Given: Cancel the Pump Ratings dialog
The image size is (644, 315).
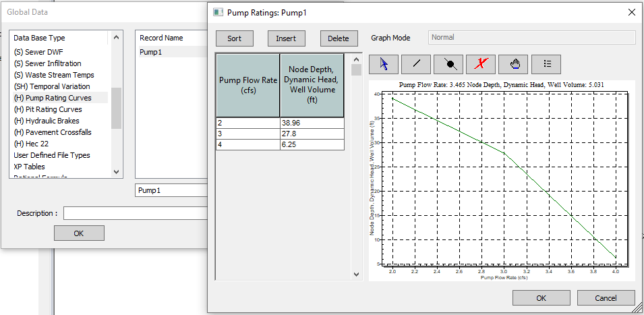Looking at the screenshot, I should coord(606,298).
